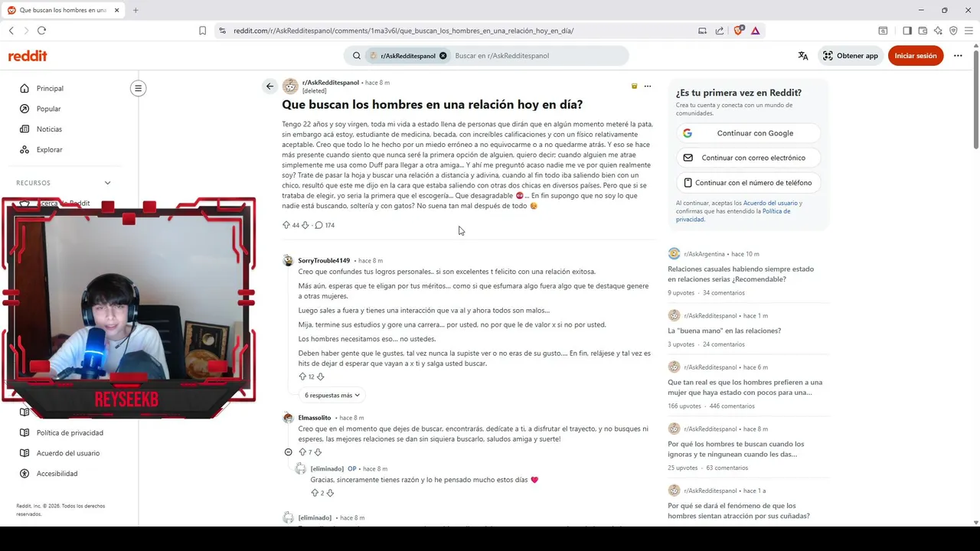The image size is (980, 551).
Task: Open the Reddit three-dot options menu
Action: (958, 56)
